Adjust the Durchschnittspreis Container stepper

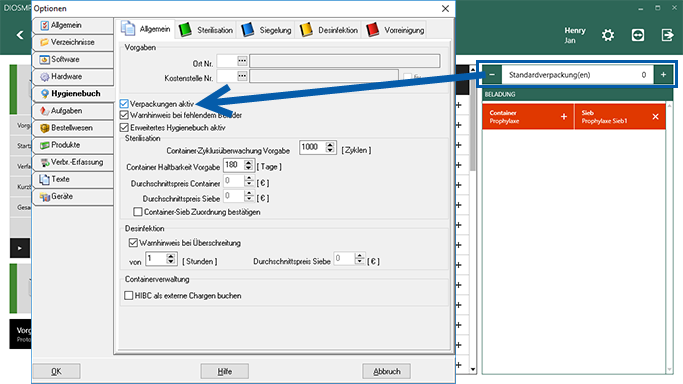pos(249,181)
